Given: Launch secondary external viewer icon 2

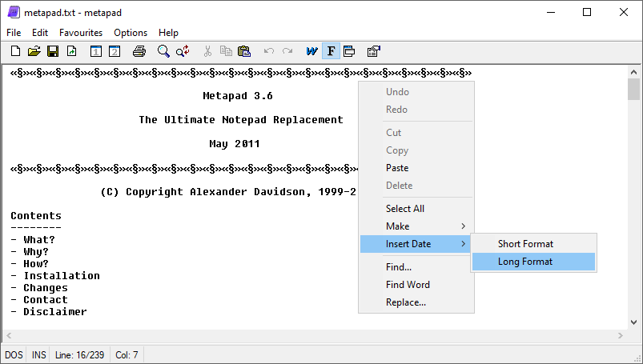Looking at the screenshot, I should click(x=115, y=51).
